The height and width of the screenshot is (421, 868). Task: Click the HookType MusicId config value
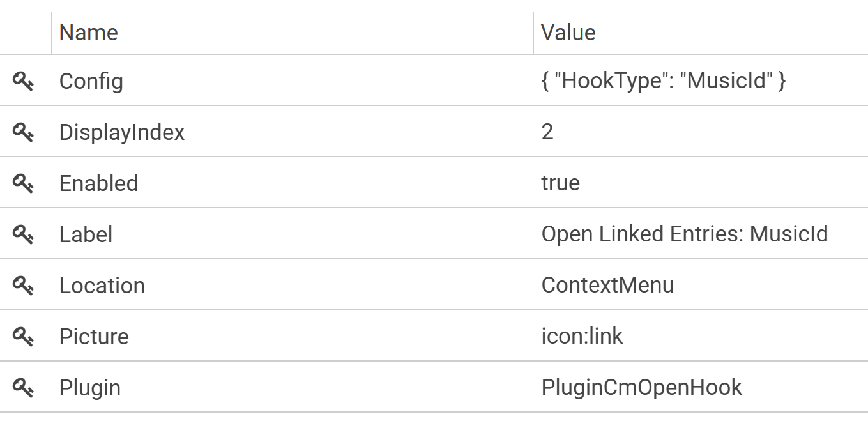(664, 81)
